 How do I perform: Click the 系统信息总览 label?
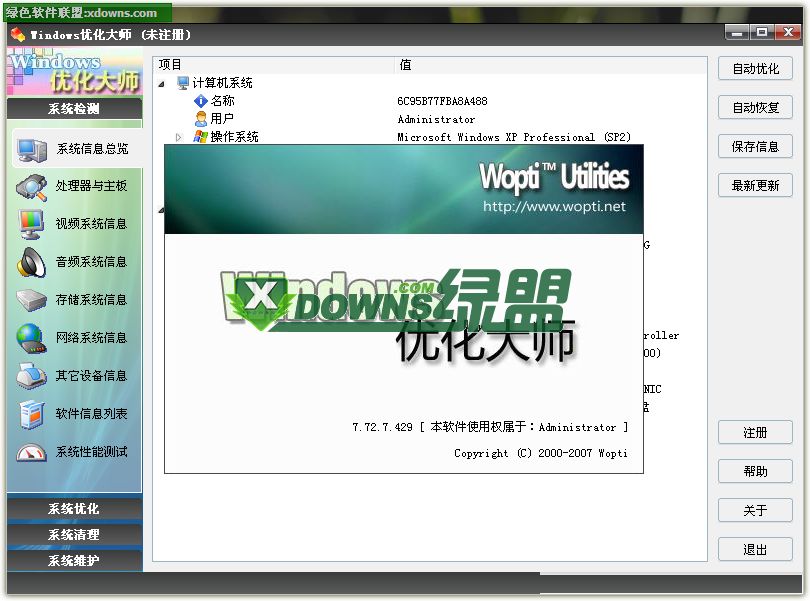tap(92, 149)
